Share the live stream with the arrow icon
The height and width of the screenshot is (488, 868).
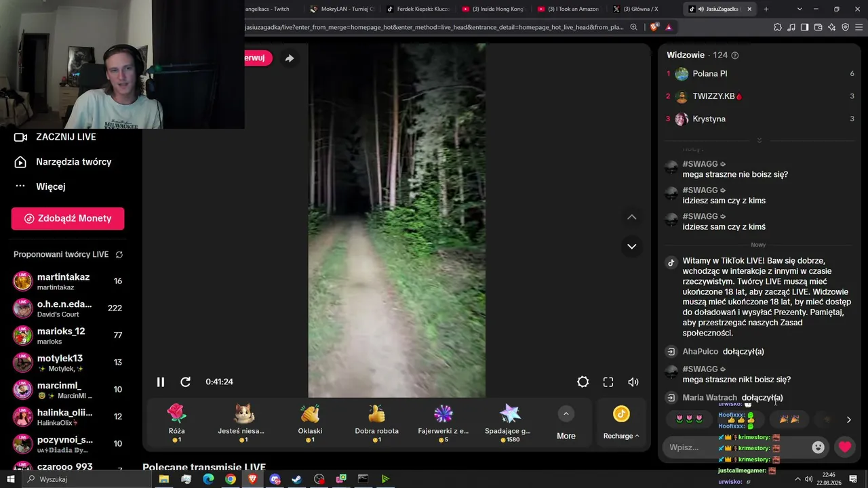[x=290, y=58]
